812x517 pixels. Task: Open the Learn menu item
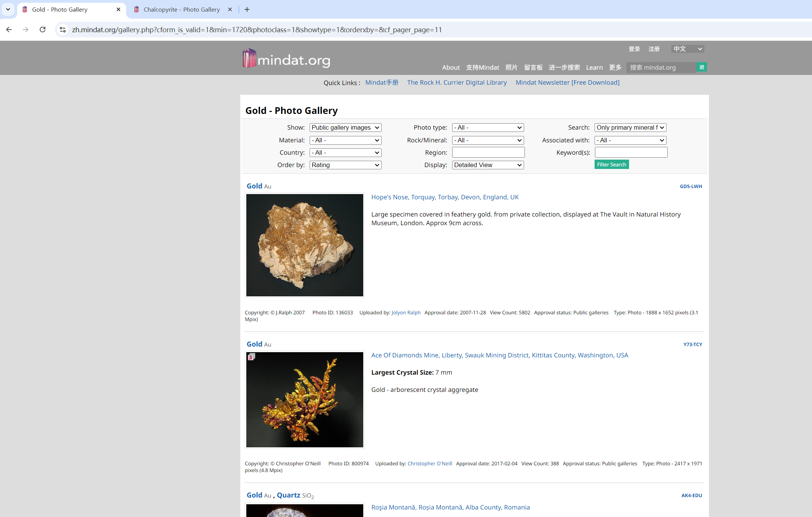[594, 67]
